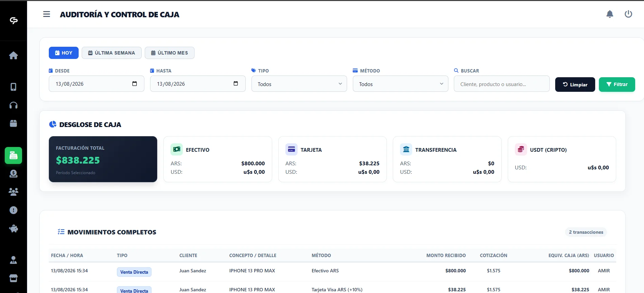Click the Tarjeta Visa ARS (+10%) cell
The image size is (644, 293).
point(337,290)
